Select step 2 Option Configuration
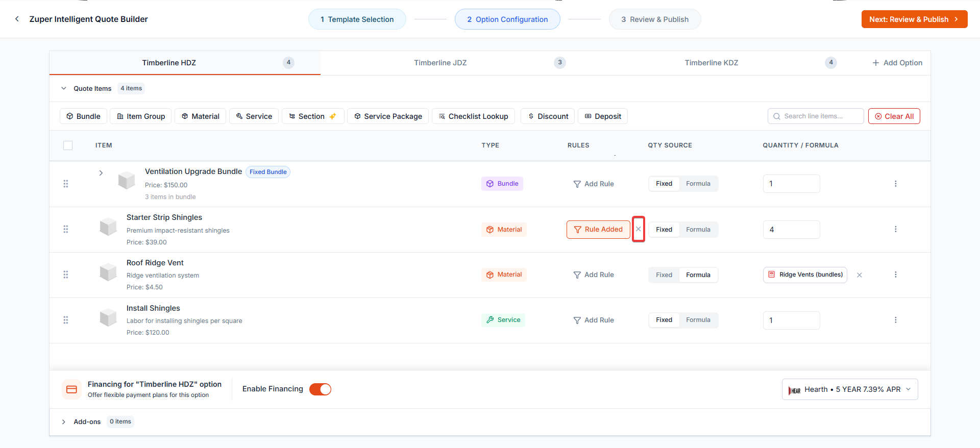This screenshot has height=448, width=980. pos(507,19)
